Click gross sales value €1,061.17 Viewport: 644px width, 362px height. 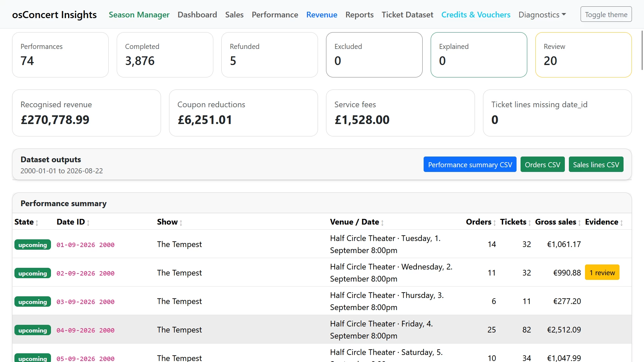pyautogui.click(x=564, y=244)
